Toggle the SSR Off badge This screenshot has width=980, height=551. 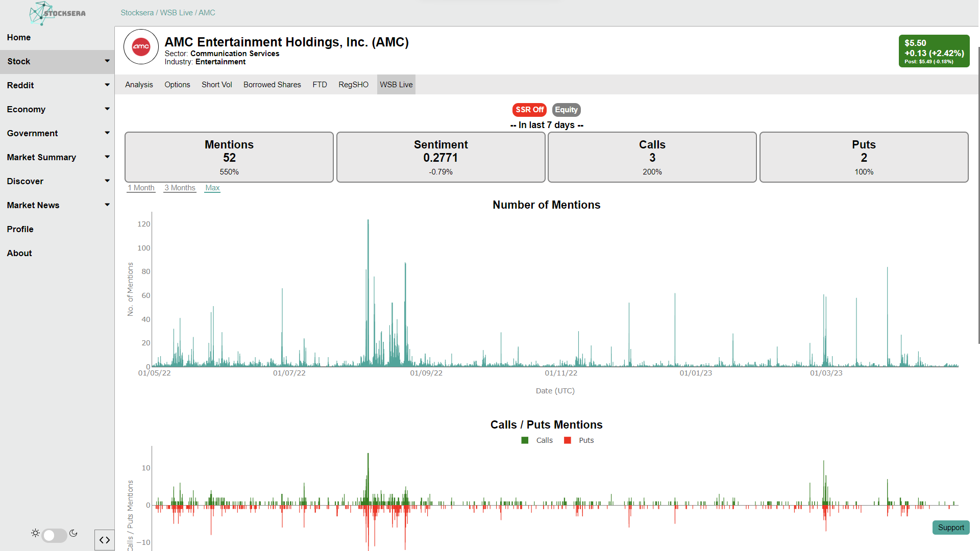[529, 110]
